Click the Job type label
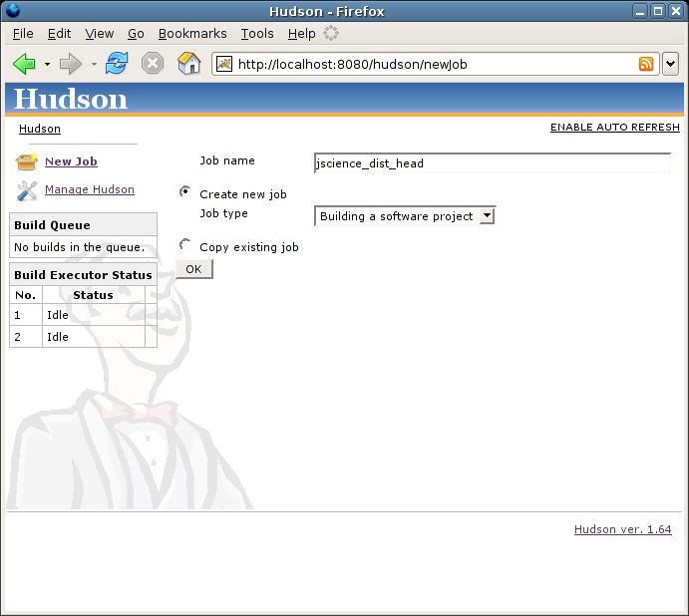The width and height of the screenshot is (689, 616). (x=223, y=213)
